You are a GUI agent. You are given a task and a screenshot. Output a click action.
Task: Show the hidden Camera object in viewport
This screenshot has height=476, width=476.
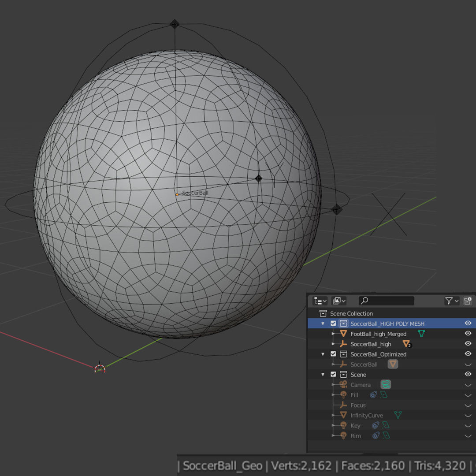468,385
